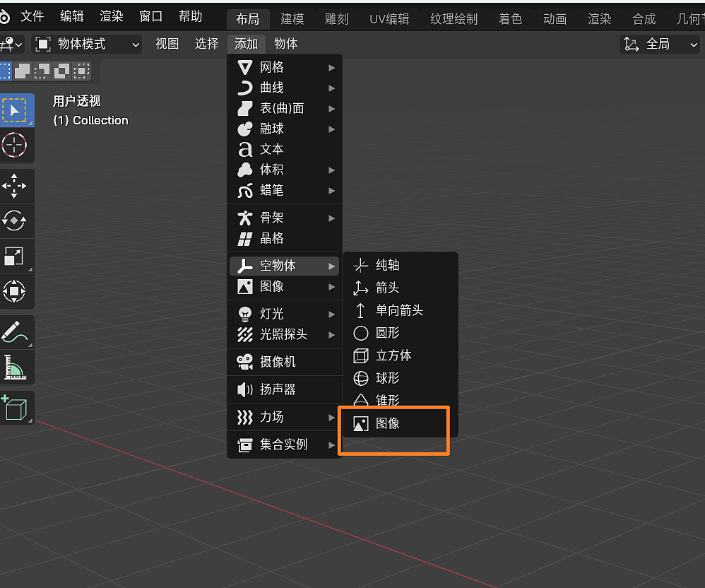
Task: Switch to the 3D Cursor tool
Action: [x=16, y=146]
